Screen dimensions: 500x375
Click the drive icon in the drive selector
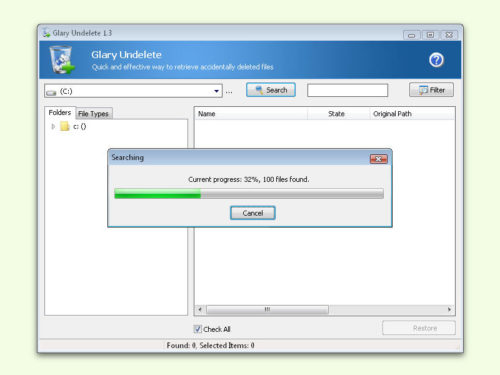click(x=51, y=92)
